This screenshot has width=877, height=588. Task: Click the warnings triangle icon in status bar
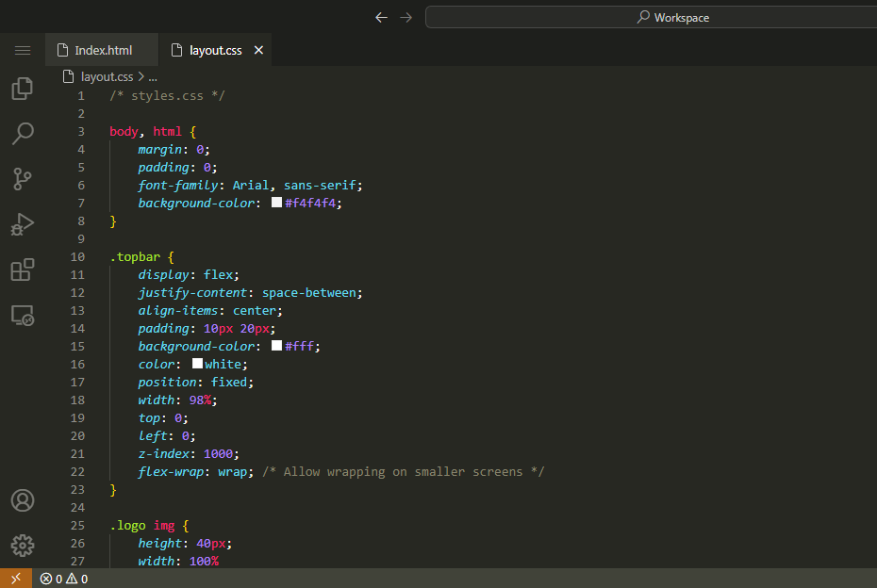click(x=72, y=579)
